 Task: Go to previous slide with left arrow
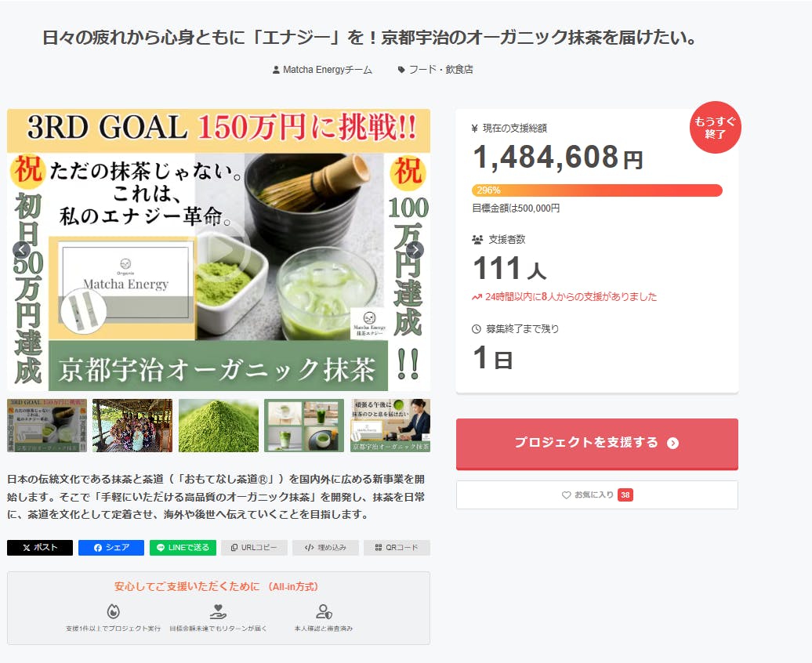point(22,250)
